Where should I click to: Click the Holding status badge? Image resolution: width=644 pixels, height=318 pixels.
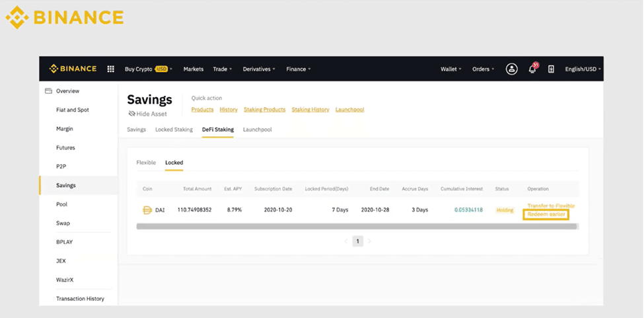click(505, 210)
